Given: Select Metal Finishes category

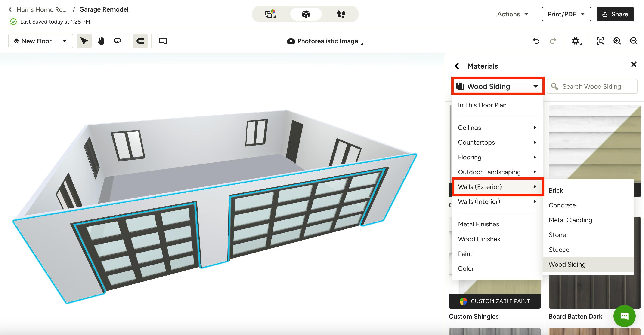Looking at the screenshot, I should coord(498,224).
